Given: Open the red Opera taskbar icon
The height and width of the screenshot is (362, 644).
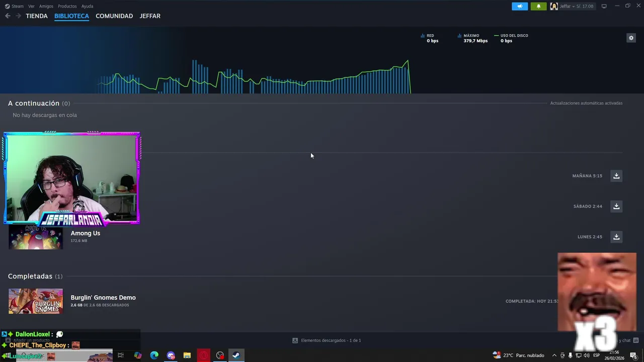Looking at the screenshot, I should [203, 355].
